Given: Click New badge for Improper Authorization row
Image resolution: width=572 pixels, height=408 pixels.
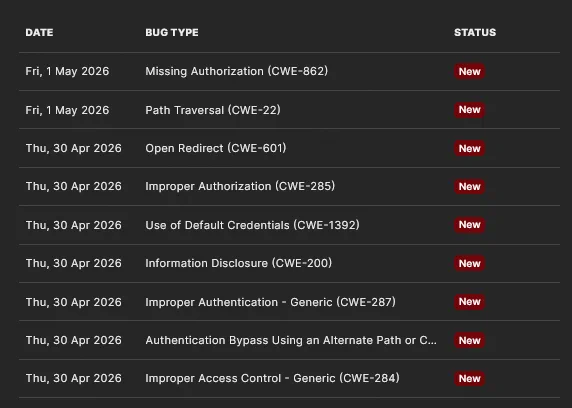Looking at the screenshot, I should click(x=469, y=186).
